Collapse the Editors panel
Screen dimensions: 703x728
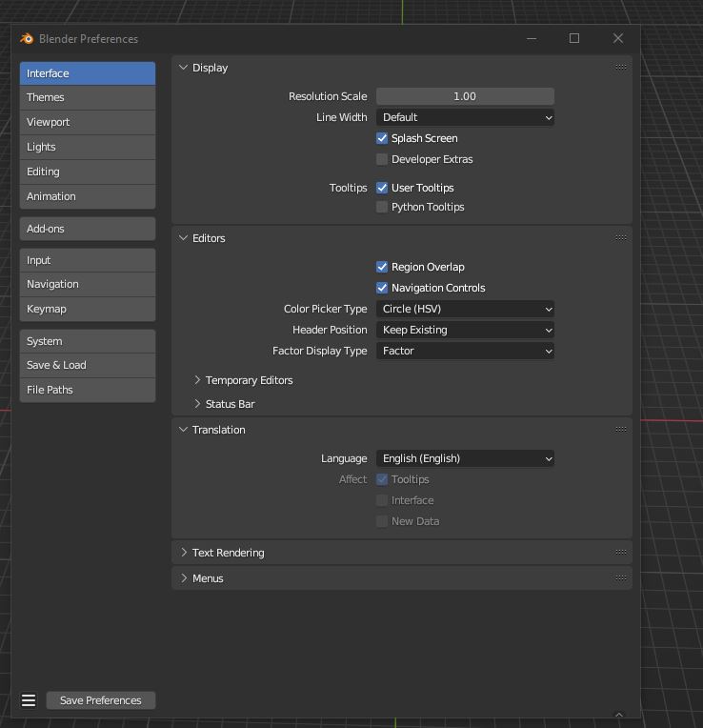[x=183, y=238]
